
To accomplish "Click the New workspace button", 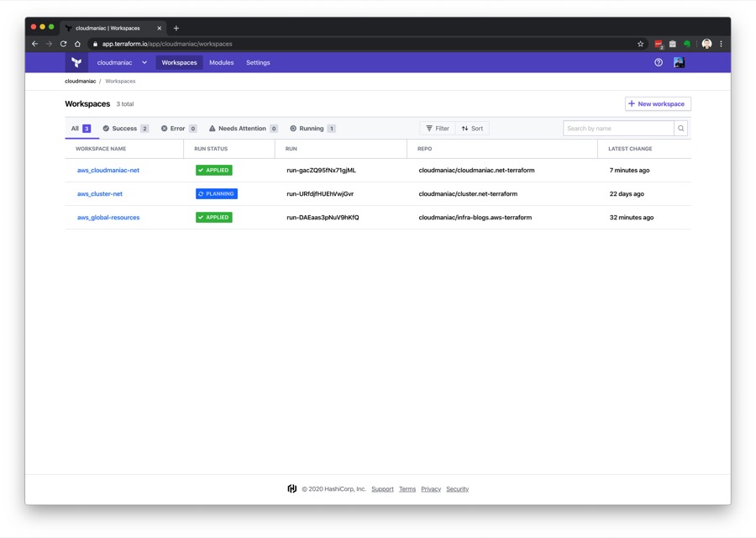I will (658, 103).
